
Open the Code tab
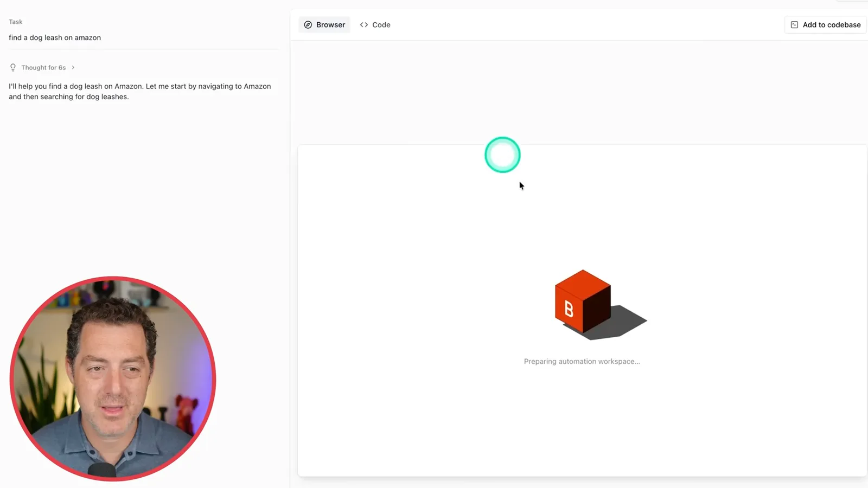pos(375,25)
